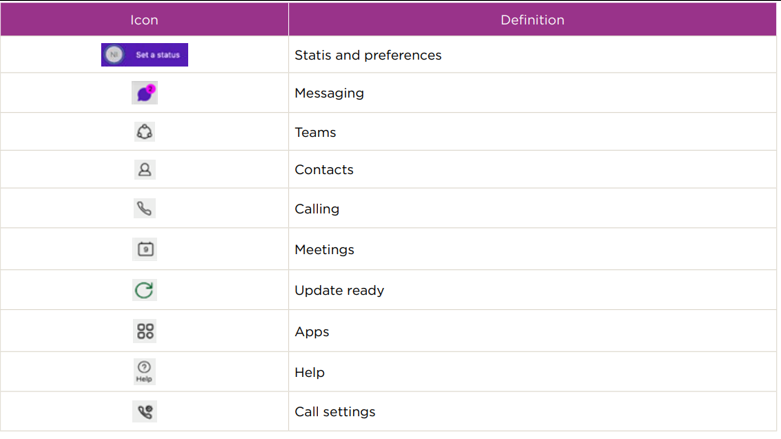The height and width of the screenshot is (439, 781).
Task: Open the Meetings calendar icon
Action: pyautogui.click(x=145, y=249)
